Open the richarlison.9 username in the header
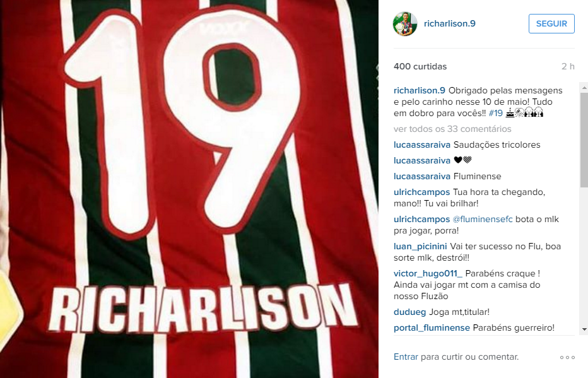 [450, 23]
